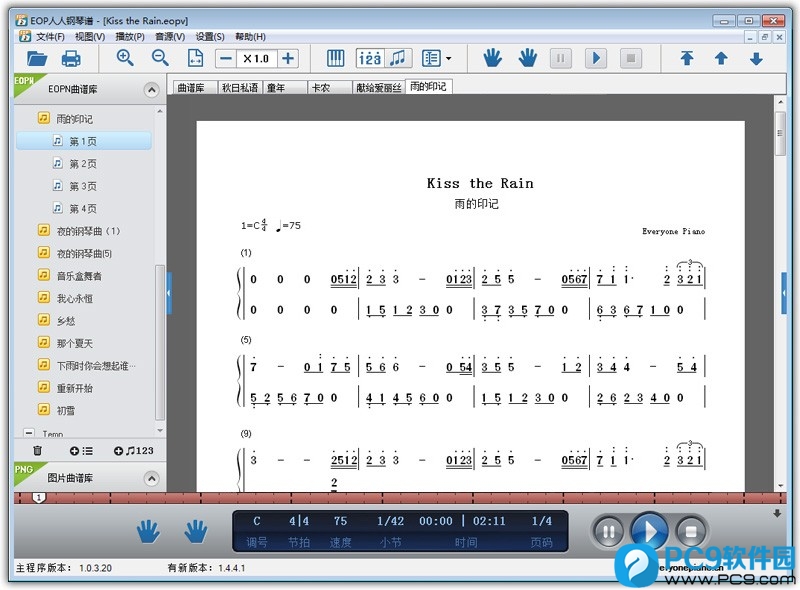Toggle right hand in bottom player
The height and width of the screenshot is (590, 800).
(x=196, y=531)
